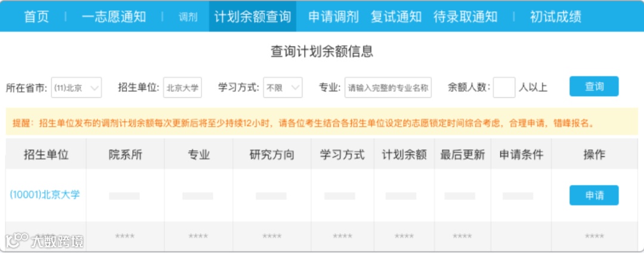Viewport: 644px width, 253px height.
Task: Click the yellow 提醒 notice text
Action: click(x=304, y=122)
